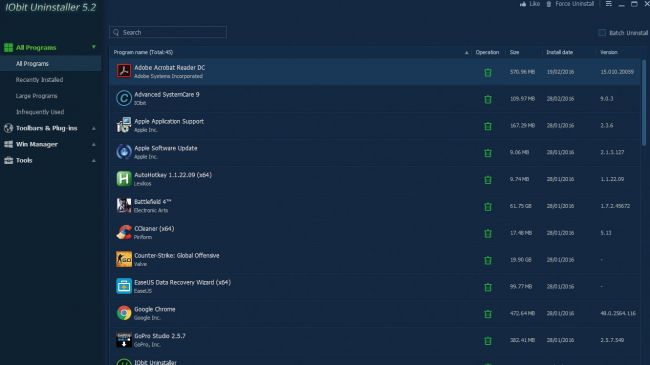Sort by Install date column header
This screenshot has height=365, width=650.
560,52
